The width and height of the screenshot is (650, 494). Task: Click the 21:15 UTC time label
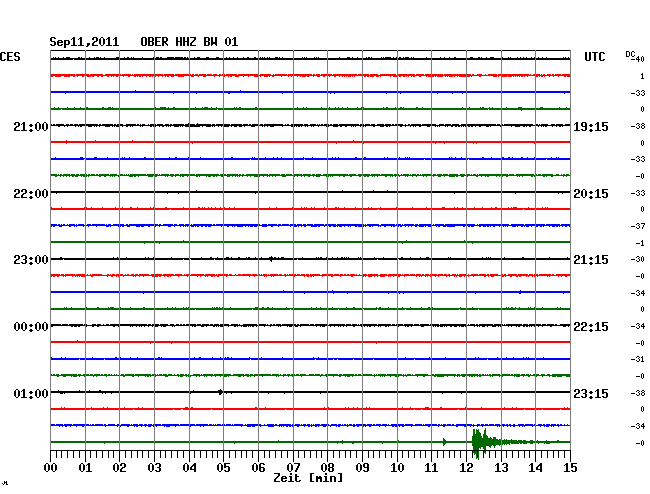coord(591,260)
